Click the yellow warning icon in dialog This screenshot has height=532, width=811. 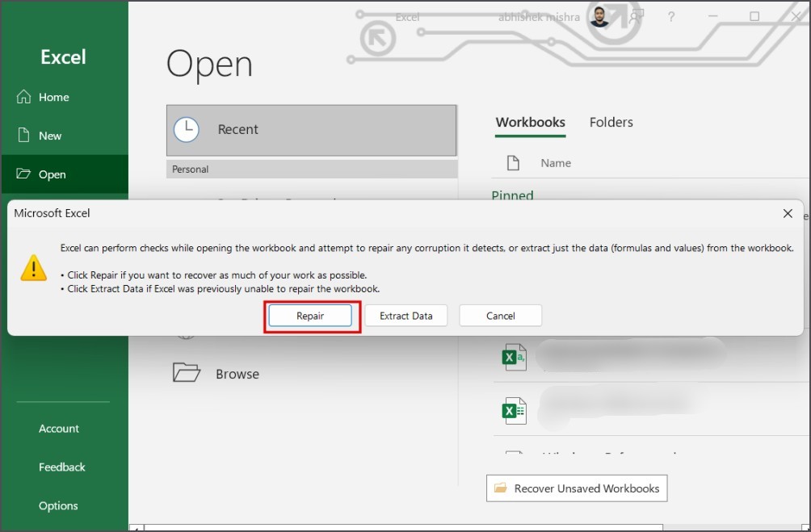coord(34,267)
